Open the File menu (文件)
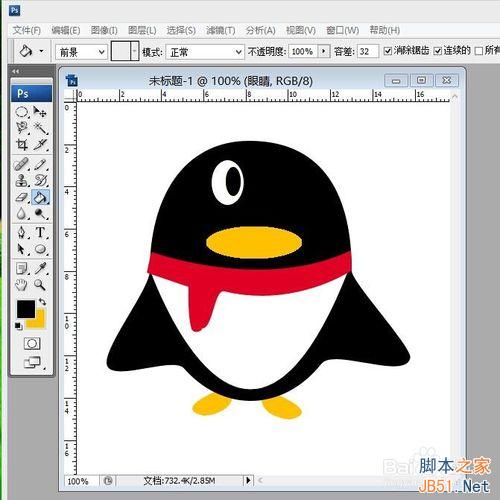 (x=27, y=30)
